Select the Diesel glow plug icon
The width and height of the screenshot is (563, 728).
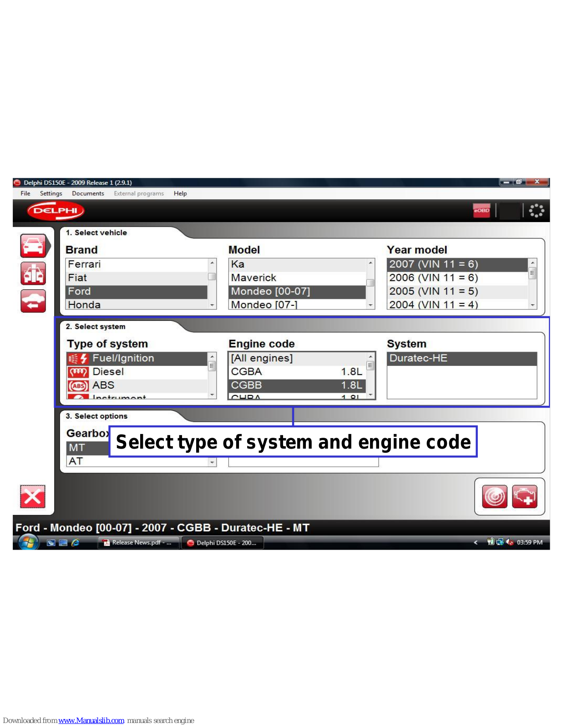pyautogui.click(x=78, y=372)
